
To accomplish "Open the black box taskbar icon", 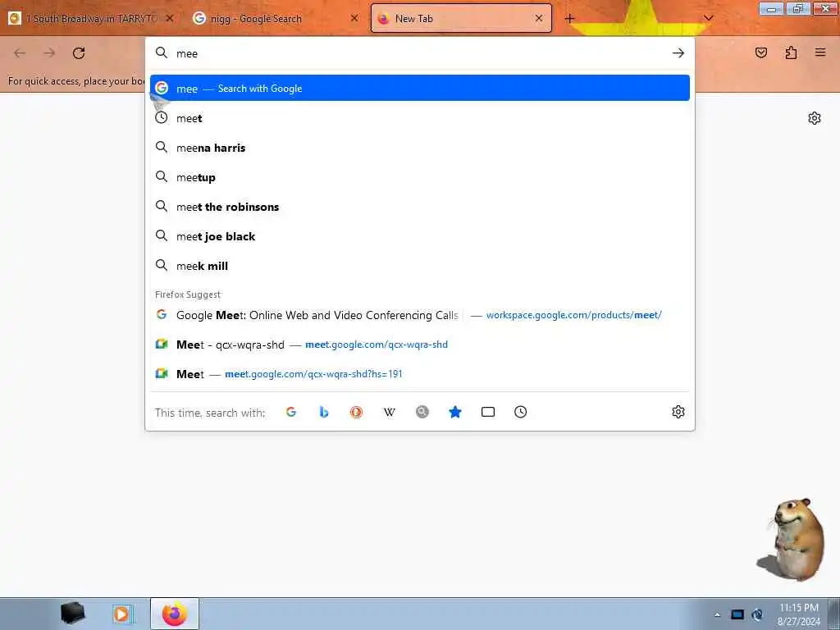I will coord(72,614).
